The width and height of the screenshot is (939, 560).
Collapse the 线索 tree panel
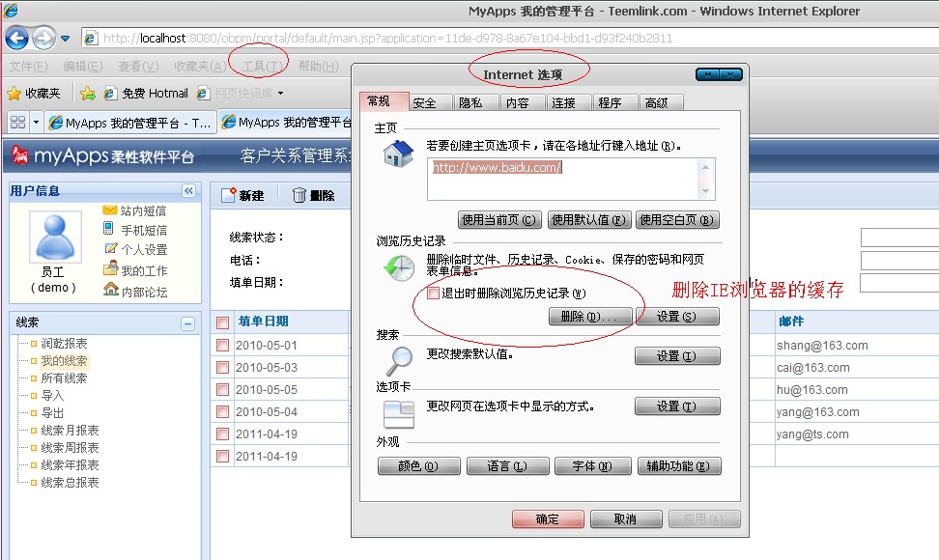pyautogui.click(x=187, y=323)
